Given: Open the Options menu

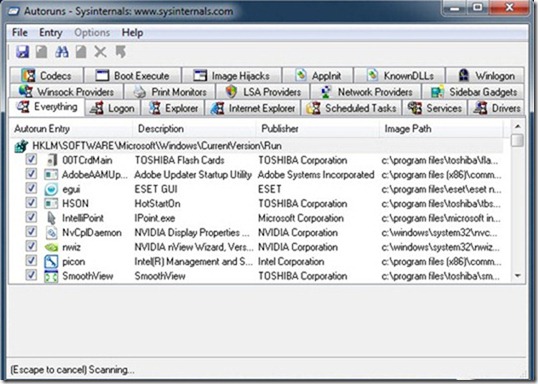Looking at the screenshot, I should pos(92,33).
